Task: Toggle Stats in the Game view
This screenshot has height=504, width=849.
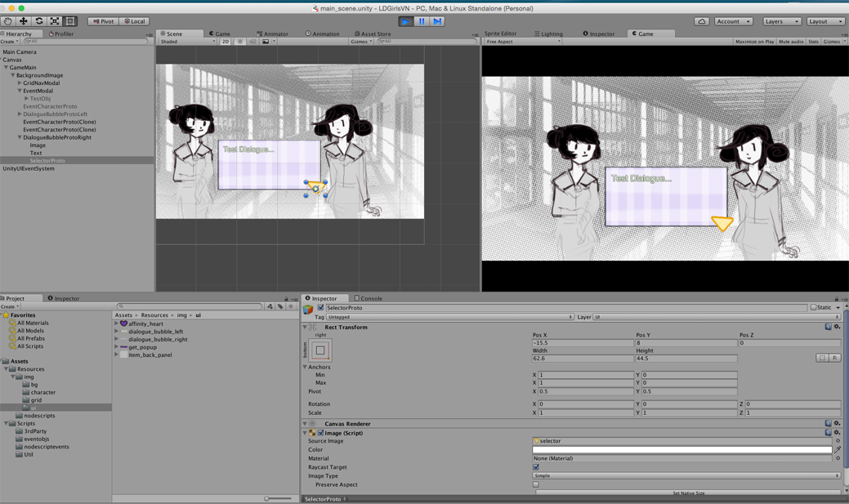Action: [x=813, y=42]
